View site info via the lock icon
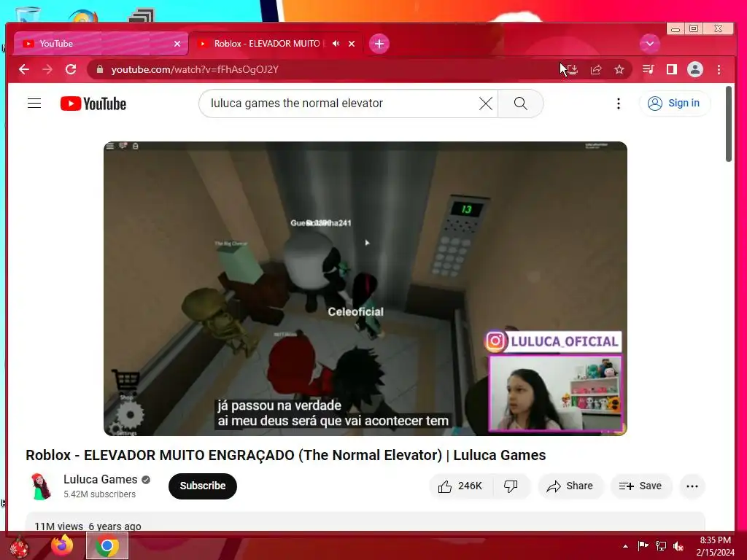The image size is (747, 560). 99,69
